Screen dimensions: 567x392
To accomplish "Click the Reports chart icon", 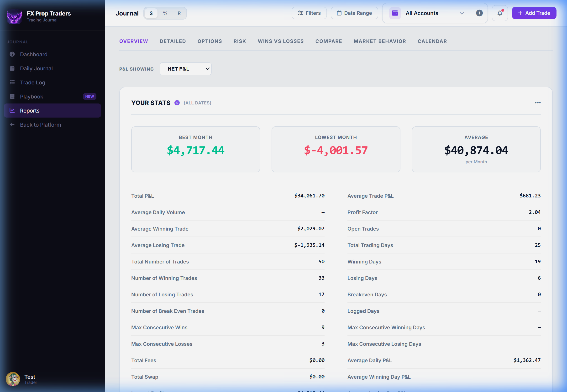I will [12, 111].
